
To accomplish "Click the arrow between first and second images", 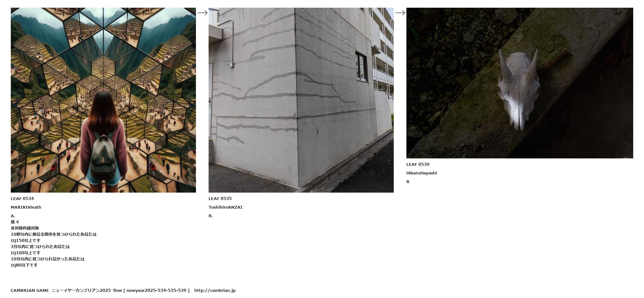I will point(202,13).
